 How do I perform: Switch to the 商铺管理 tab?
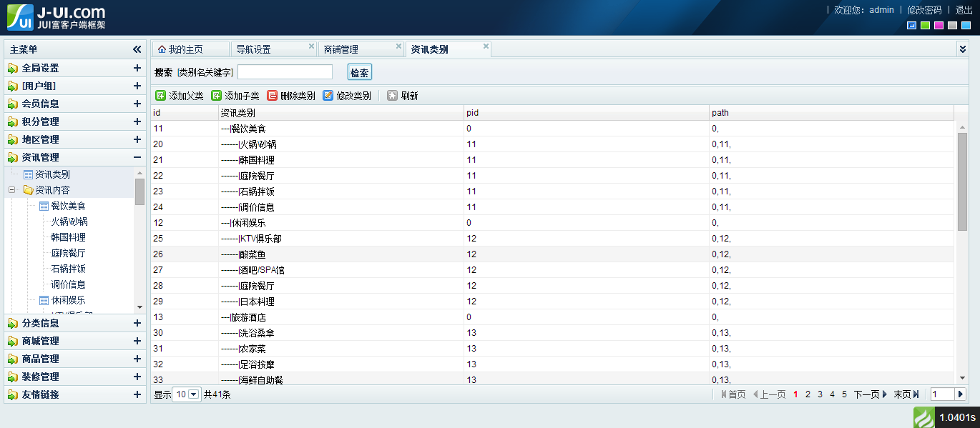click(x=341, y=49)
